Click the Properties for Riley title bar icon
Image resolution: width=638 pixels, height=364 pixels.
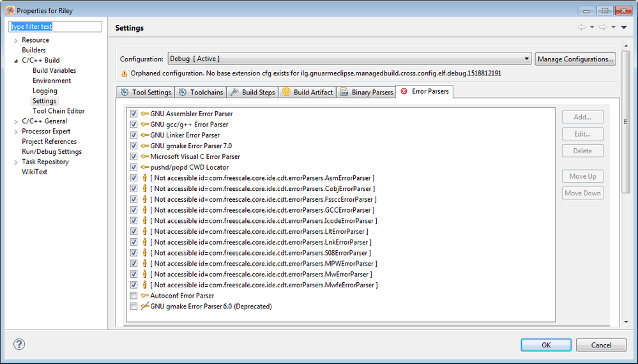[x=10, y=10]
